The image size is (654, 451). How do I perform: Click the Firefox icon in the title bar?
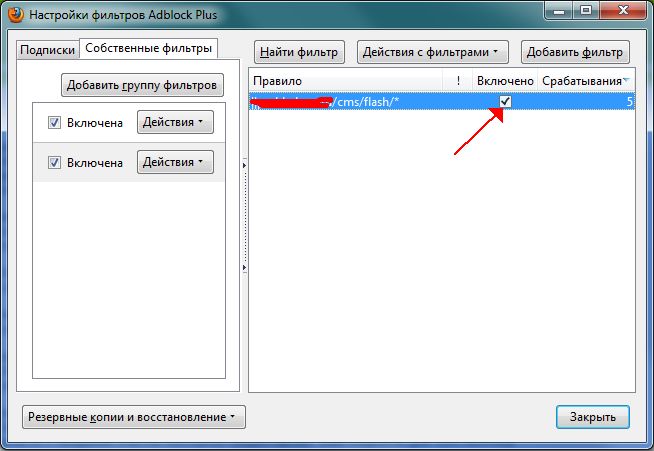15,14
